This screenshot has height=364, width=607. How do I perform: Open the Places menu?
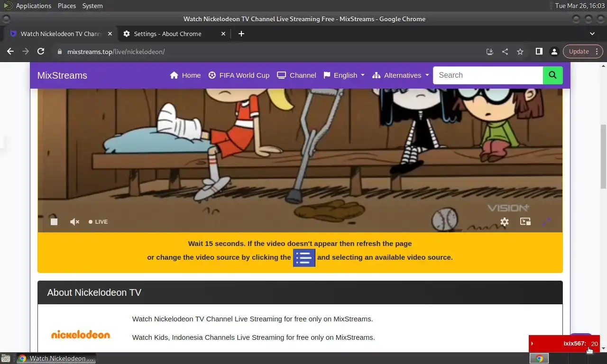pos(67,6)
